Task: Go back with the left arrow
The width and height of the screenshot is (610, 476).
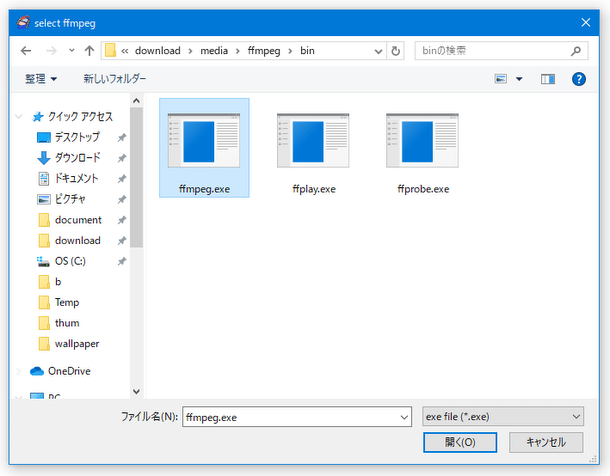Action: (x=26, y=51)
